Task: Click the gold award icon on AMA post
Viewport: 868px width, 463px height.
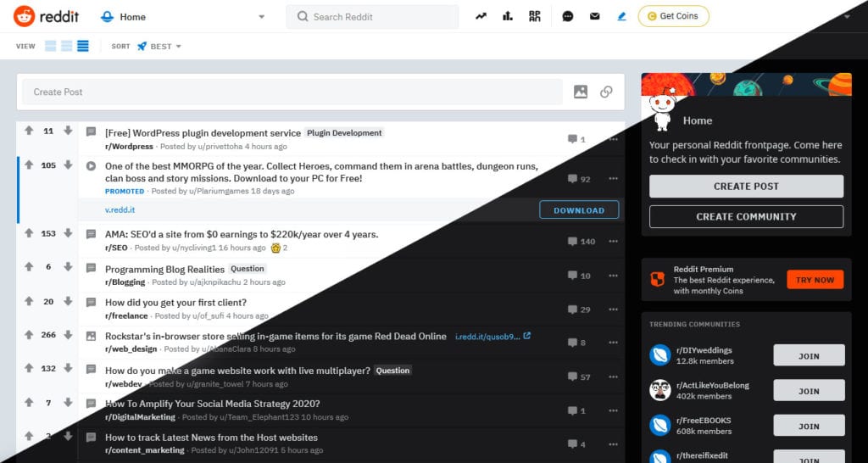Action: click(275, 248)
